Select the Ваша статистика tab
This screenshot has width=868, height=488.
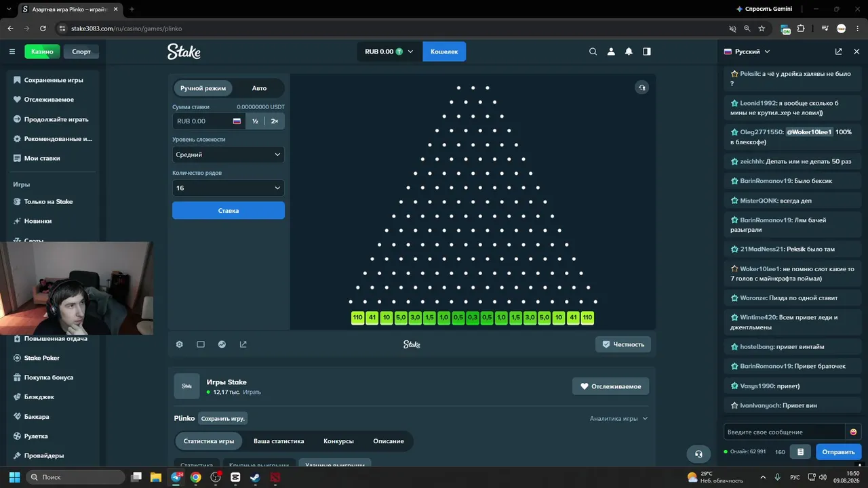[x=279, y=441]
